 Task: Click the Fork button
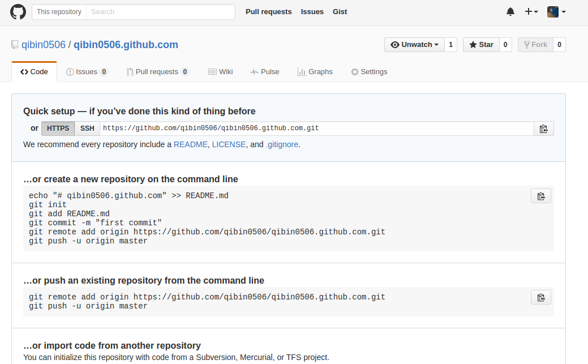pos(535,45)
